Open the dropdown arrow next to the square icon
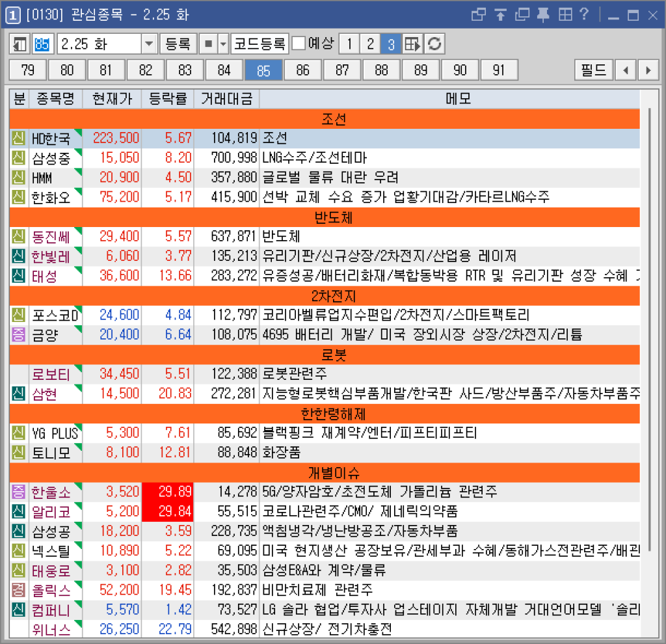 [x=223, y=44]
